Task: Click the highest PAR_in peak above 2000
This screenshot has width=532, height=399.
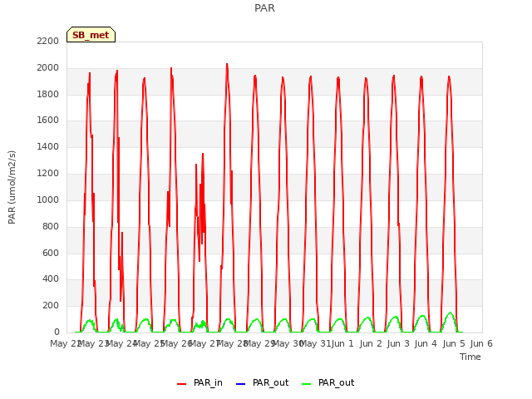Action: (x=227, y=65)
